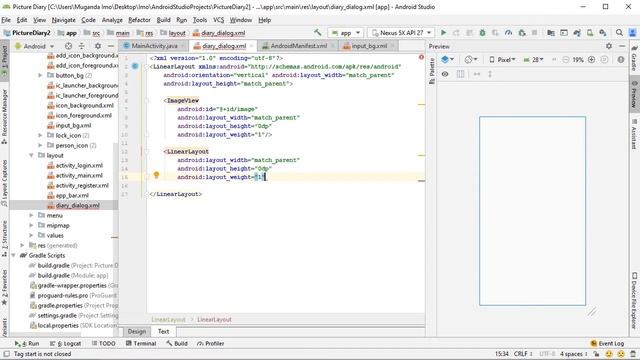Click LinearLayout breadcrumb at editor bottom
This screenshot has height=360, width=640.
214,319
